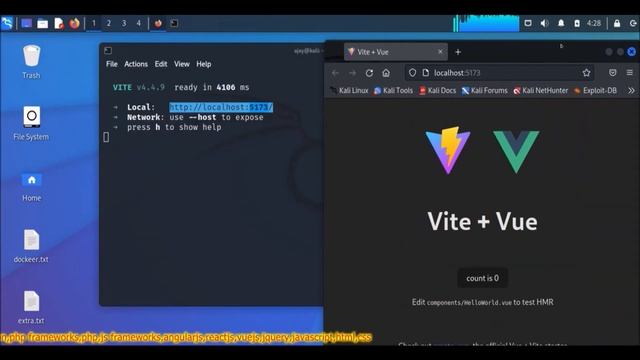Open the Kali applications menu icon

7,23
